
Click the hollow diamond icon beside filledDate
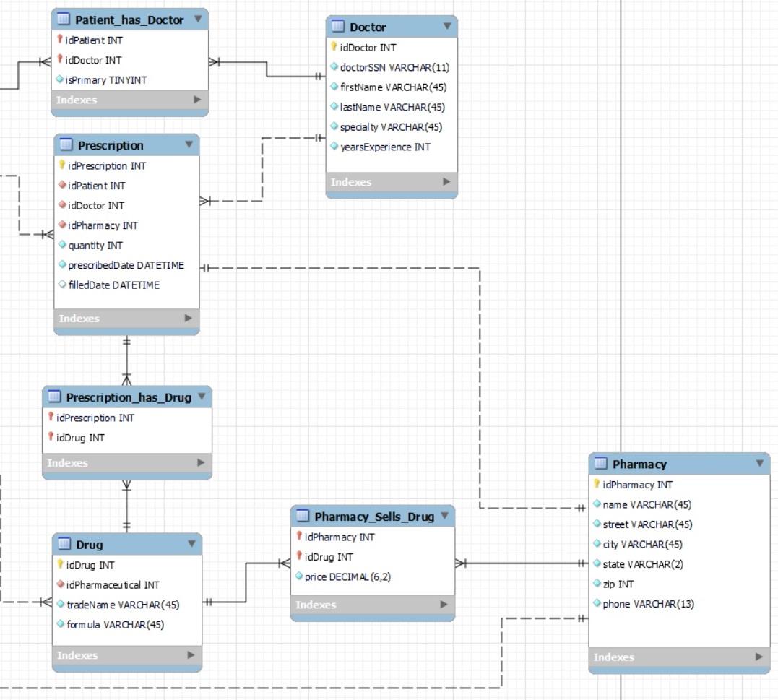[x=62, y=285]
